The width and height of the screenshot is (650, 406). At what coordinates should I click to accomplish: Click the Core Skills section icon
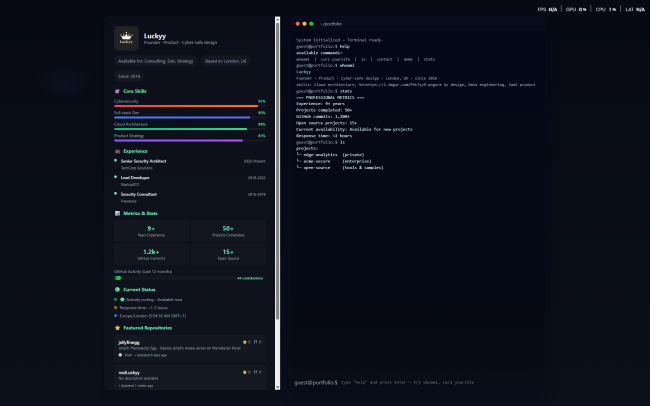click(x=117, y=90)
